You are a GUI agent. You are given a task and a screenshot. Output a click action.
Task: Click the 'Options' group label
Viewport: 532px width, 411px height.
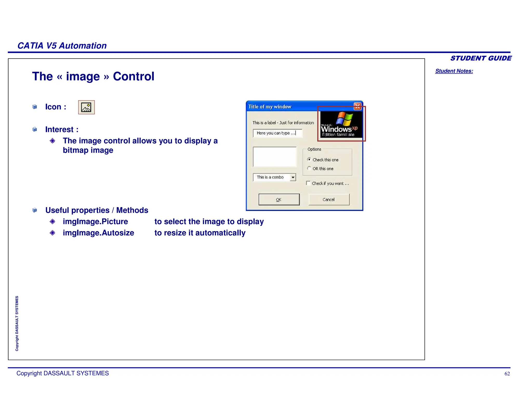tap(314, 149)
